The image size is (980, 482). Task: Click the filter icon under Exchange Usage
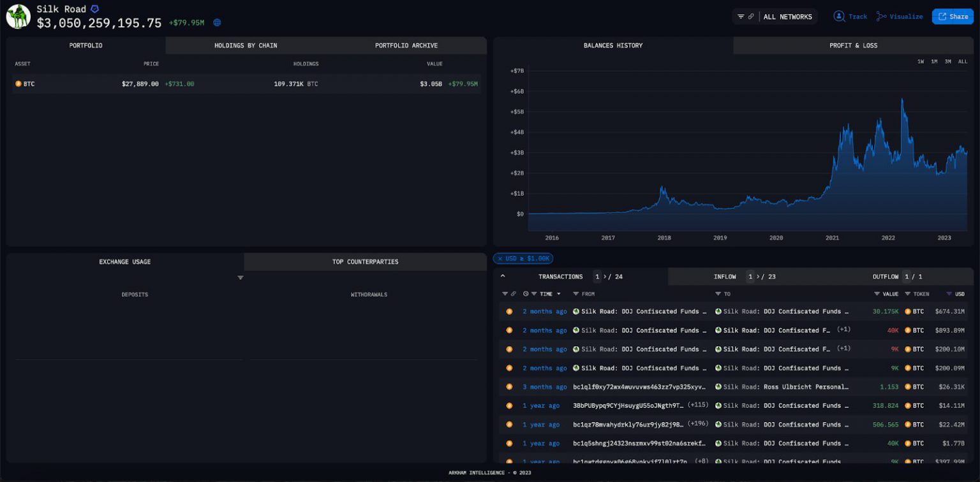[x=241, y=278]
